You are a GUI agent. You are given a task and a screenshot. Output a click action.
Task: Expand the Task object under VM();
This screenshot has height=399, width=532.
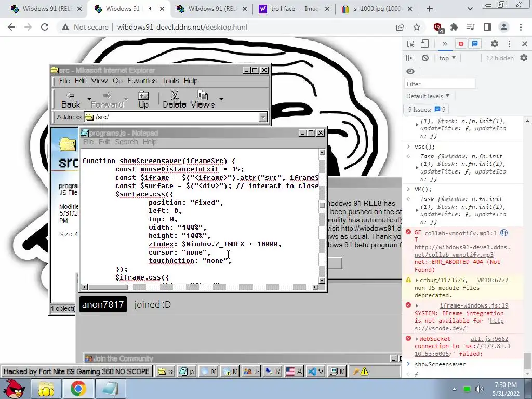417,210
